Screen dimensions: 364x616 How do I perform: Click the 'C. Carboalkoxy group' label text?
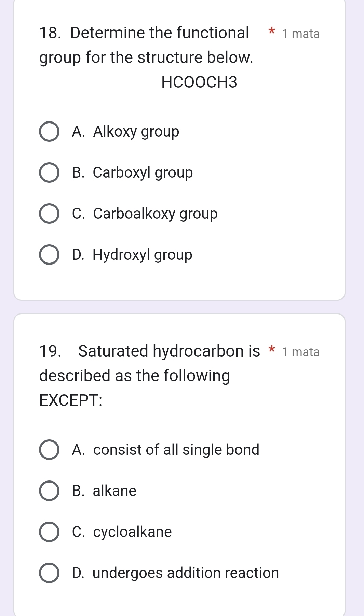(x=145, y=214)
